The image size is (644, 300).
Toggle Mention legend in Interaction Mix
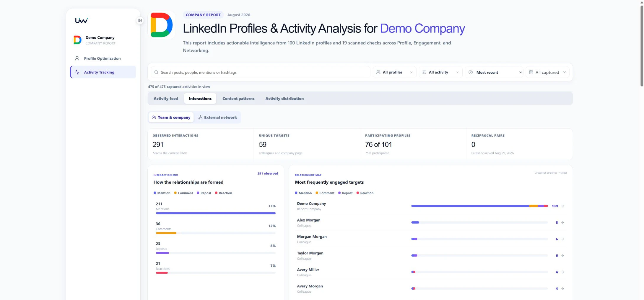(x=162, y=193)
